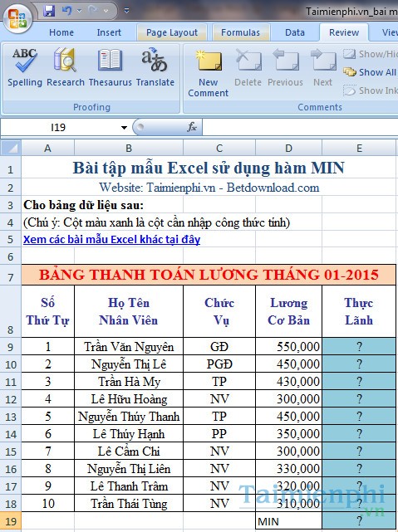This screenshot has width=398, height=532.
Task: Select the 'Cho bảng dữ liệu sau:' cell
Action: pos(84,205)
